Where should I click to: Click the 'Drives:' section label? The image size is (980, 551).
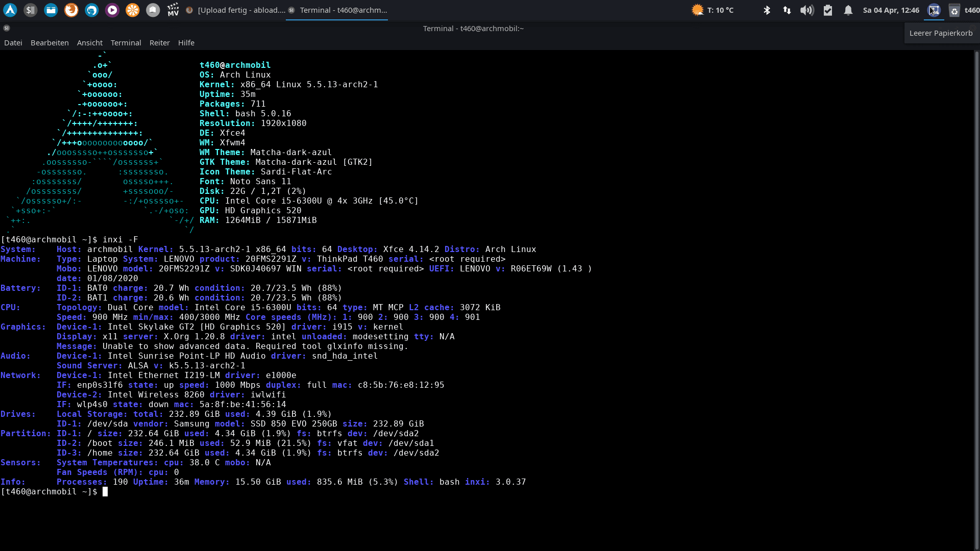[x=18, y=414]
